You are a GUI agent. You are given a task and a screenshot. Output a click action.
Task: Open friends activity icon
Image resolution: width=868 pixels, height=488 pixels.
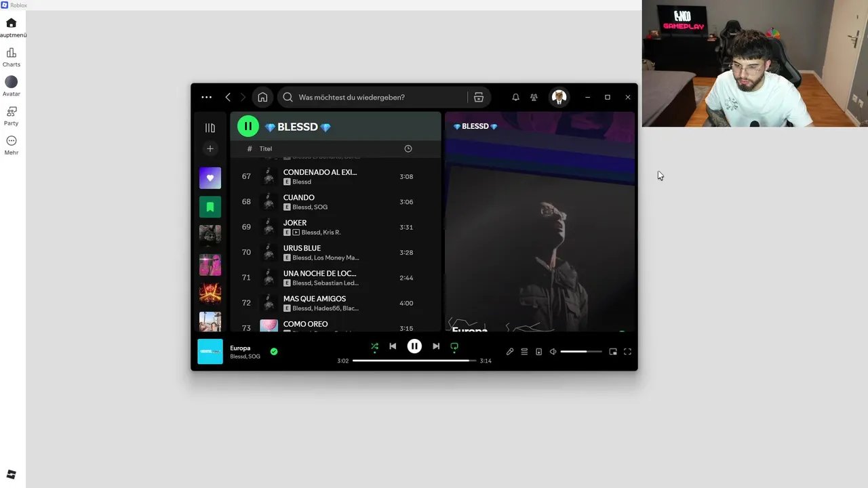point(534,97)
